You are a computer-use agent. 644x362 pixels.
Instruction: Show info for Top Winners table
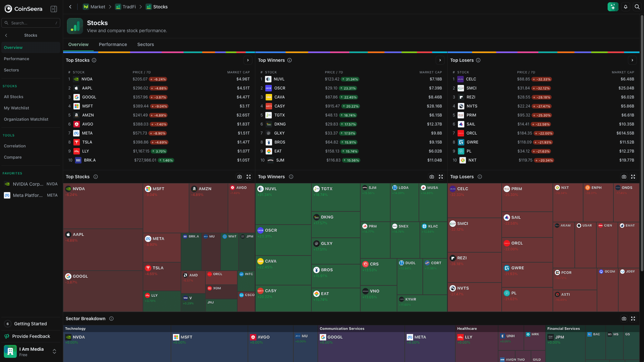(289, 60)
